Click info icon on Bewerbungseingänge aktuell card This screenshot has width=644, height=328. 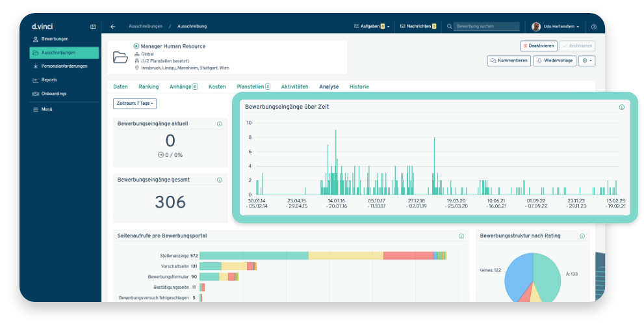219,124
